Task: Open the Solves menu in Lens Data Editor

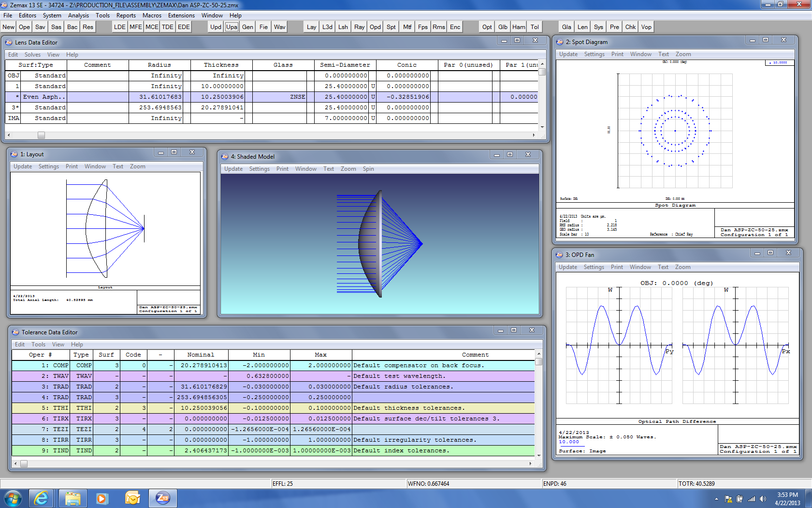Action: [x=32, y=55]
